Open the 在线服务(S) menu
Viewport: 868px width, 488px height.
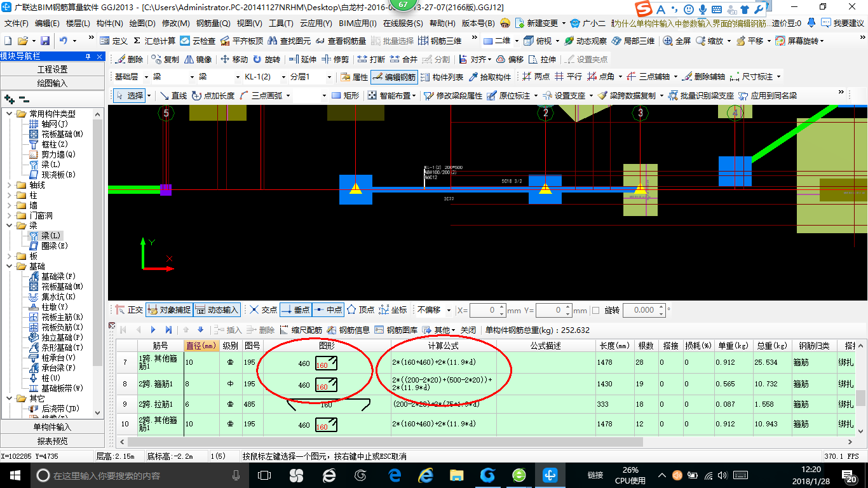click(403, 23)
